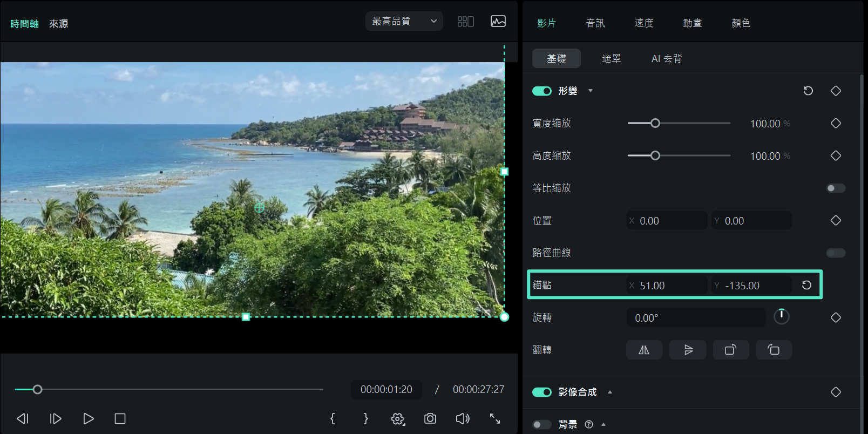868x434 pixels.
Task: Select the AI 去背 sub-tab
Action: coord(666,58)
